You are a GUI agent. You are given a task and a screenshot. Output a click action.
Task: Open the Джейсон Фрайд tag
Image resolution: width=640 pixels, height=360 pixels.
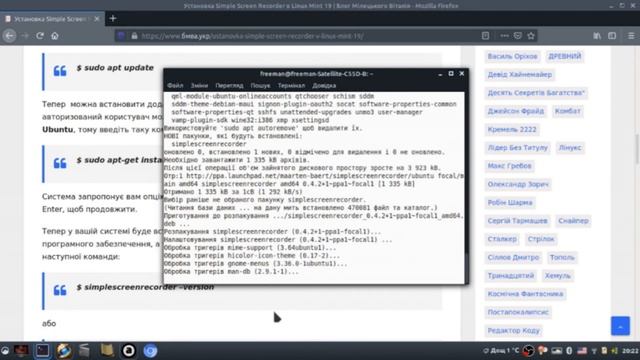pos(516,111)
